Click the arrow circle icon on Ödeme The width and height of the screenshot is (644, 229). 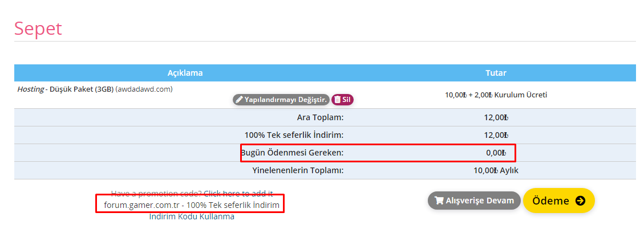[x=580, y=201]
